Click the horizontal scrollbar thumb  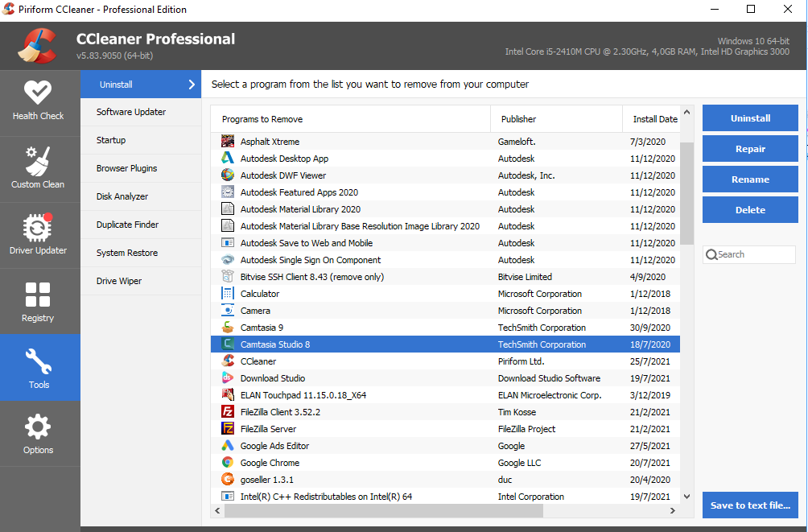[384, 510]
